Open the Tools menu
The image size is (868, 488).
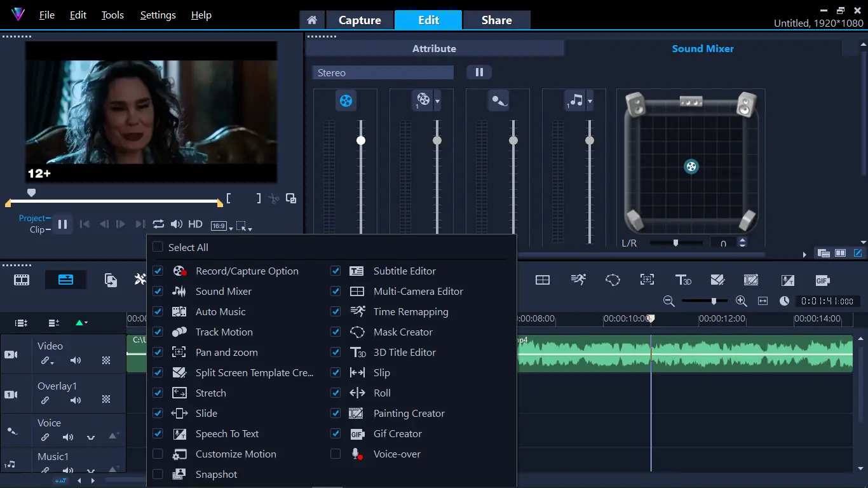(112, 15)
